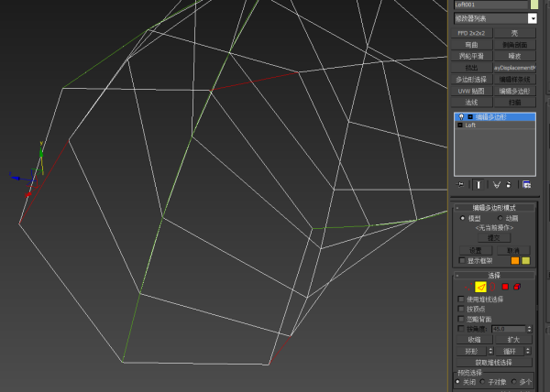Click the 循环 button
Image resolution: width=550 pixels, height=392 pixels.
tap(510, 351)
